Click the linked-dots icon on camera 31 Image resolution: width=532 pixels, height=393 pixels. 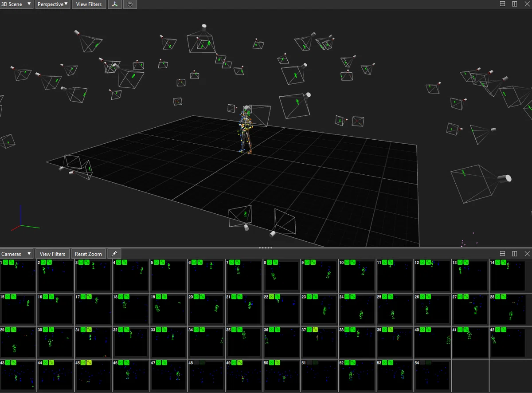point(89,330)
